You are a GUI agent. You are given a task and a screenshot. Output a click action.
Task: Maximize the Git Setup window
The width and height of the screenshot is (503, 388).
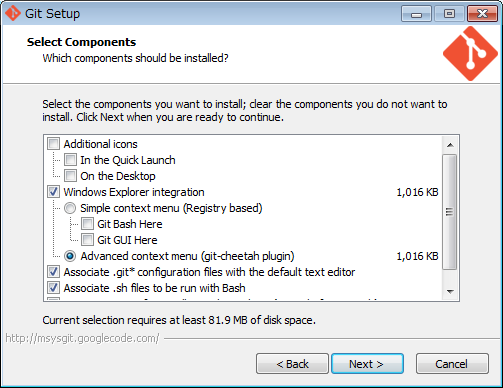point(449,14)
